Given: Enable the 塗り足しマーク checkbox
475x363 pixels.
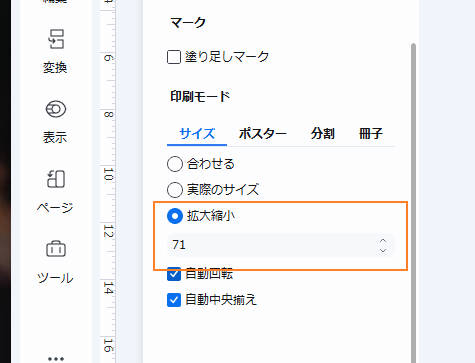Looking at the screenshot, I should pos(174,57).
